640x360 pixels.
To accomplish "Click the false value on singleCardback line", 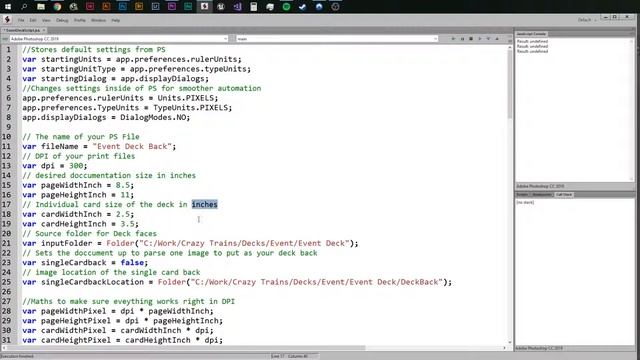I will (132, 262).
